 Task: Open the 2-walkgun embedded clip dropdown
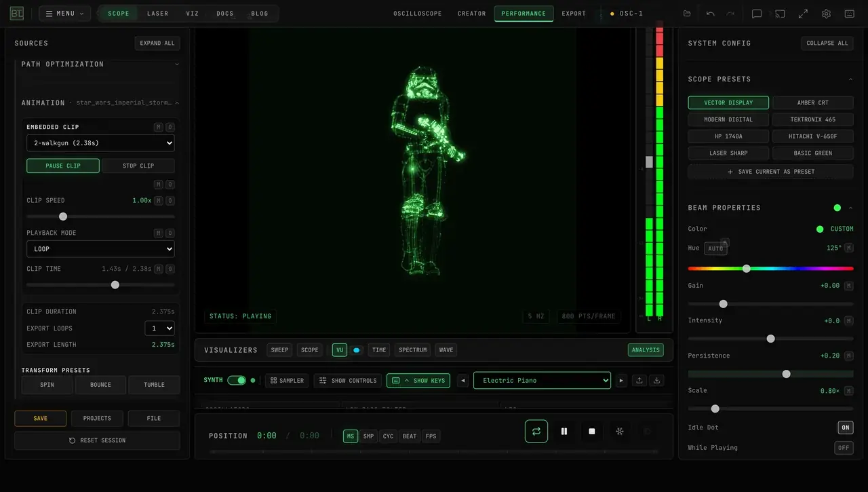(x=100, y=143)
